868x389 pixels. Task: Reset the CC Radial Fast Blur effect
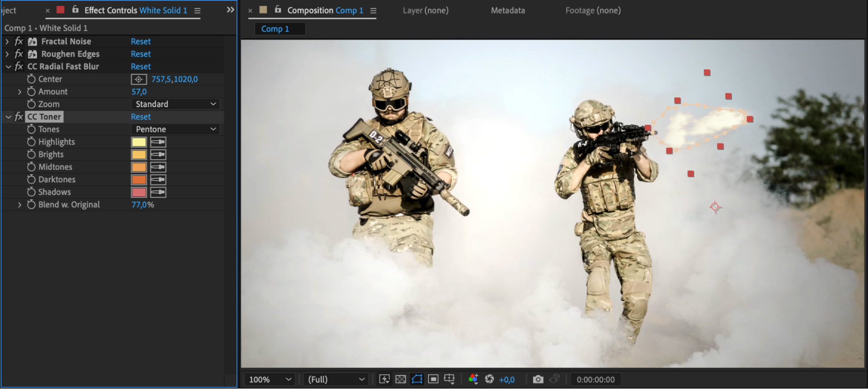[x=141, y=67]
